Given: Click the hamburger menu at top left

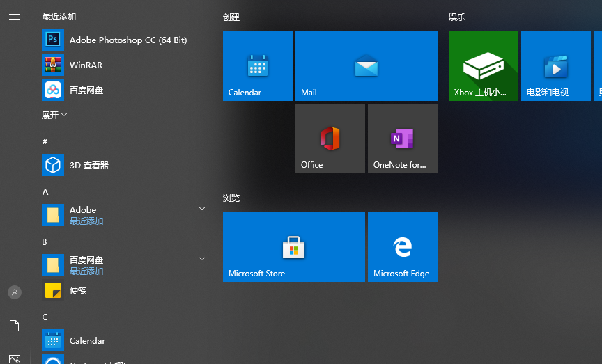Looking at the screenshot, I should 15,17.
